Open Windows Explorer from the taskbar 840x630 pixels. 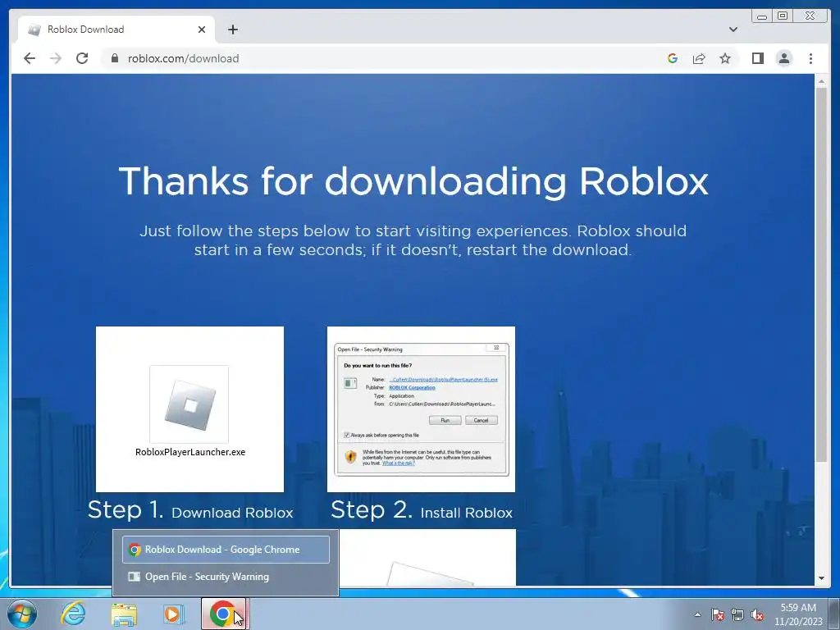point(124,614)
